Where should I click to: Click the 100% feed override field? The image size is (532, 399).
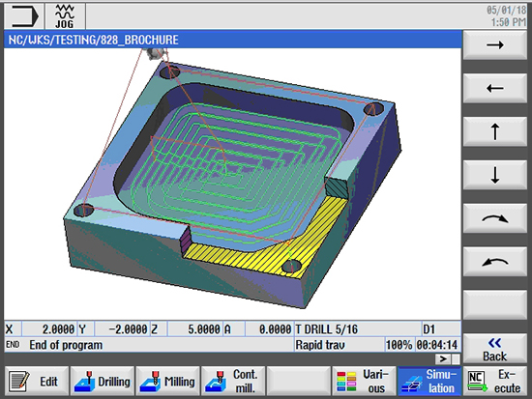click(x=399, y=345)
